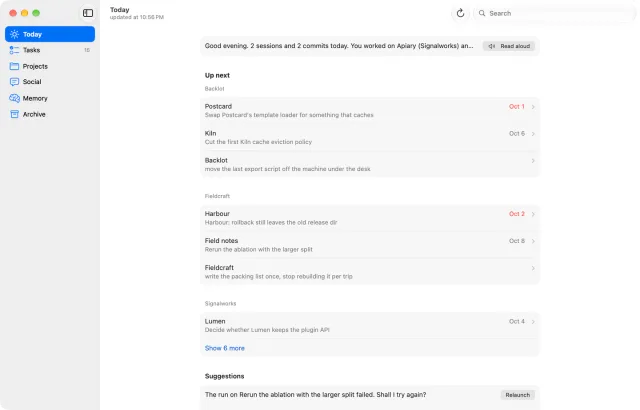Image resolution: width=640 pixels, height=410 pixels.
Task: Click the Social chat bubble icon
Action: pyautogui.click(x=14, y=82)
